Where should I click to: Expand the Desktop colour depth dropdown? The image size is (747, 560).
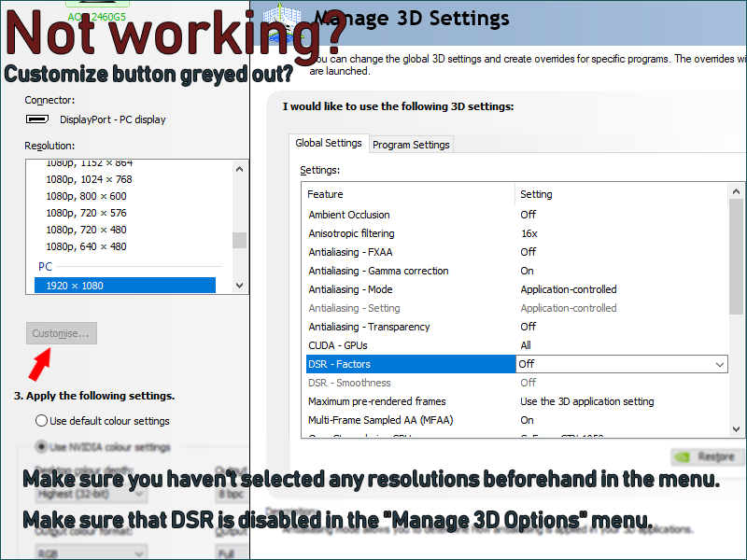[91, 495]
